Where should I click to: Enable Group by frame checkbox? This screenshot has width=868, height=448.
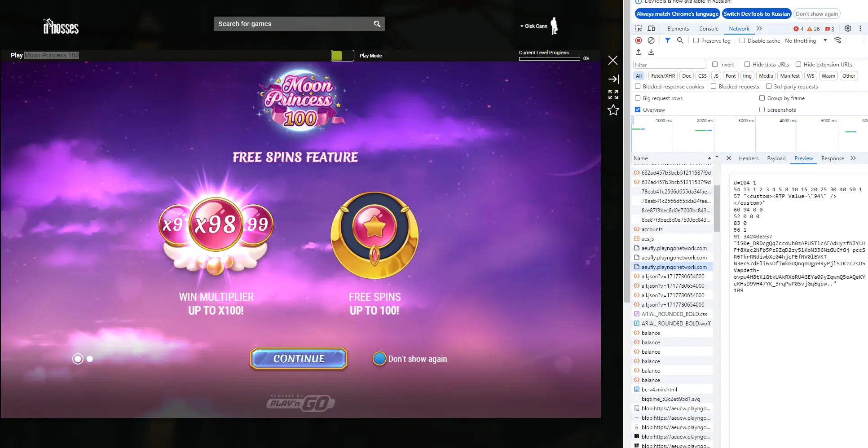click(762, 98)
